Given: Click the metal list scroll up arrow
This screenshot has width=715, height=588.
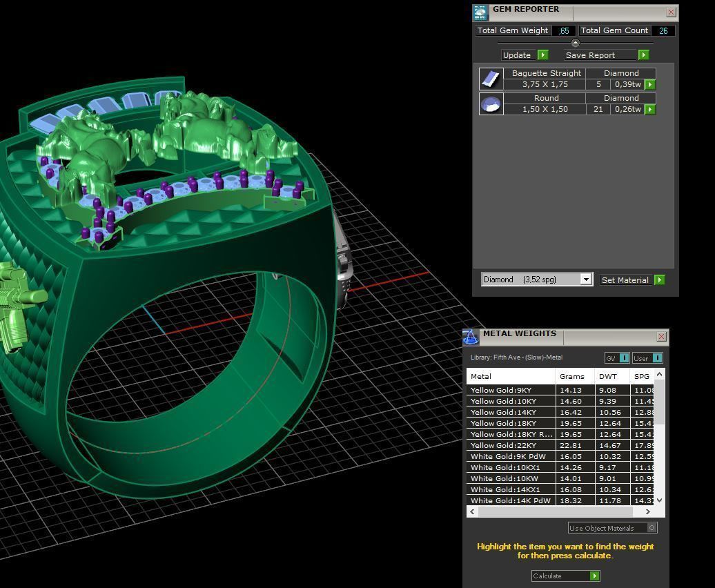Looking at the screenshot, I should coord(659,374).
